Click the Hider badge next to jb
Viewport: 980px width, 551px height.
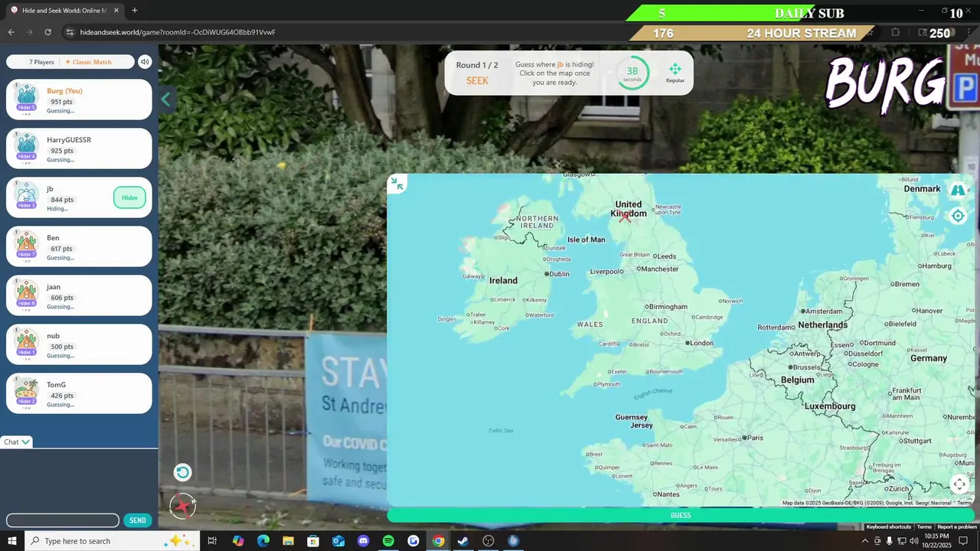tap(129, 197)
